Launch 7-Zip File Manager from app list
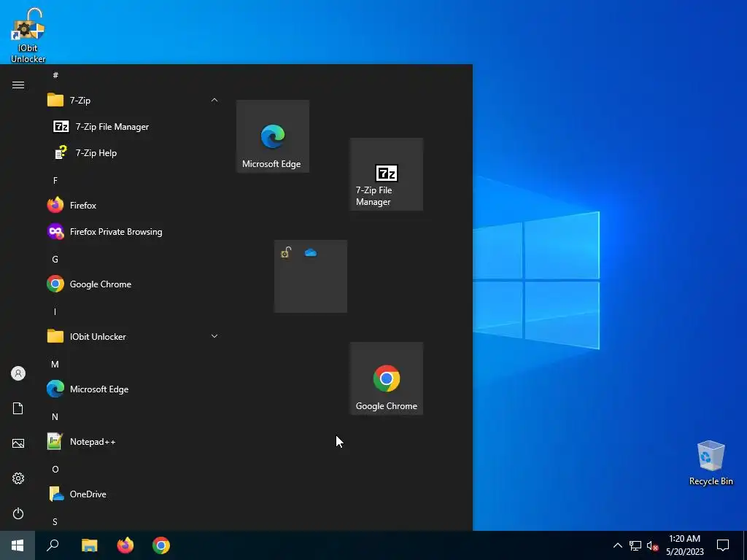This screenshot has width=747, height=560. (133, 127)
